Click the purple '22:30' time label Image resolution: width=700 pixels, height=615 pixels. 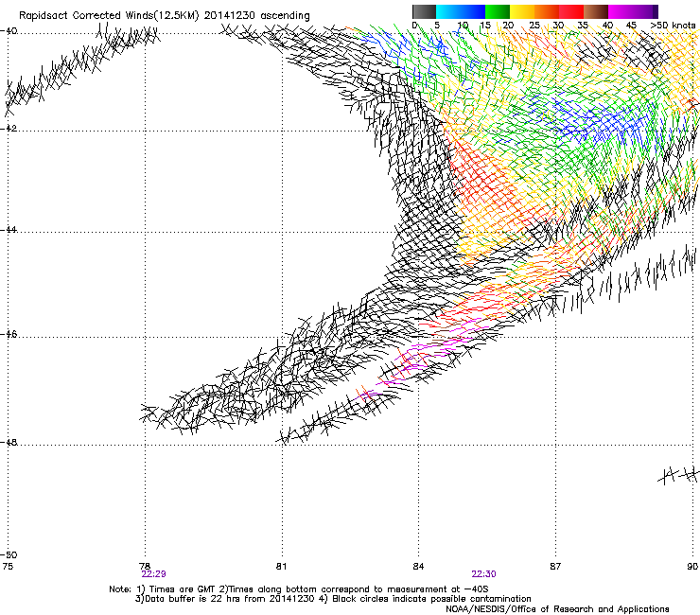[x=483, y=574]
